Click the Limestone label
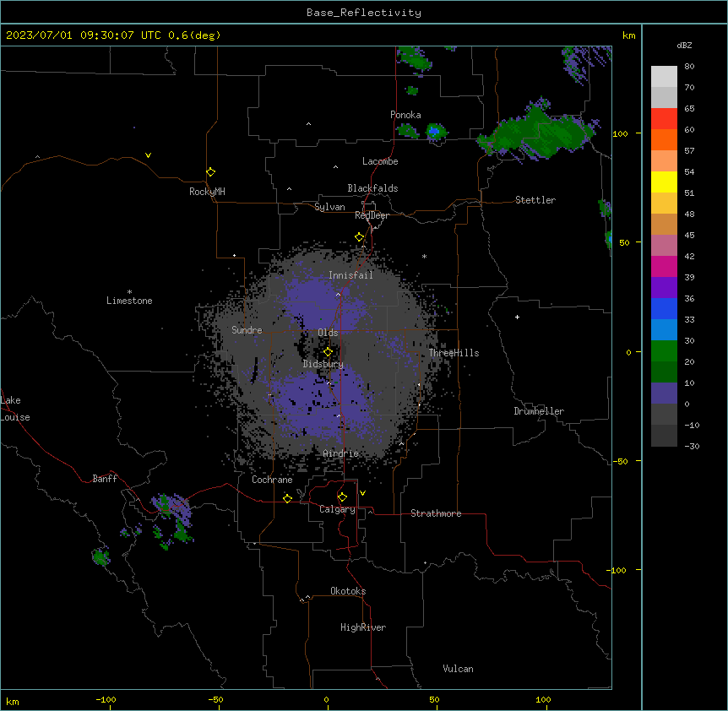 point(129,301)
